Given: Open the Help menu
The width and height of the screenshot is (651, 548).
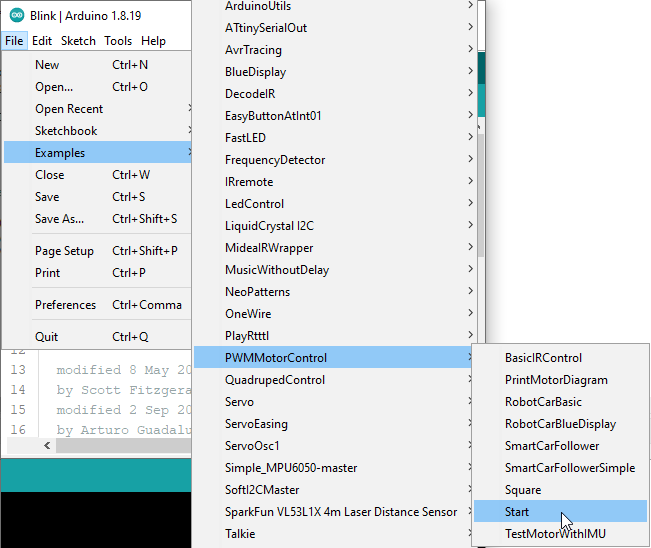Looking at the screenshot, I should coord(153,41).
